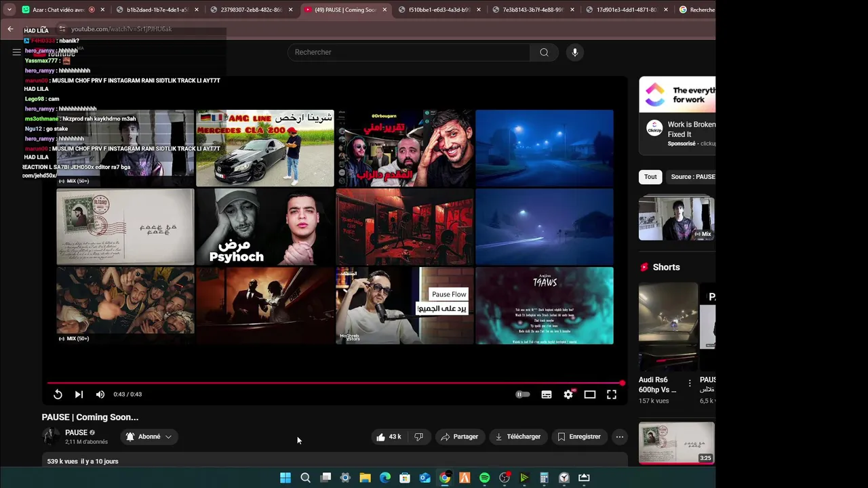Switch to theater mode
The width and height of the screenshot is (868, 488).
tap(590, 394)
